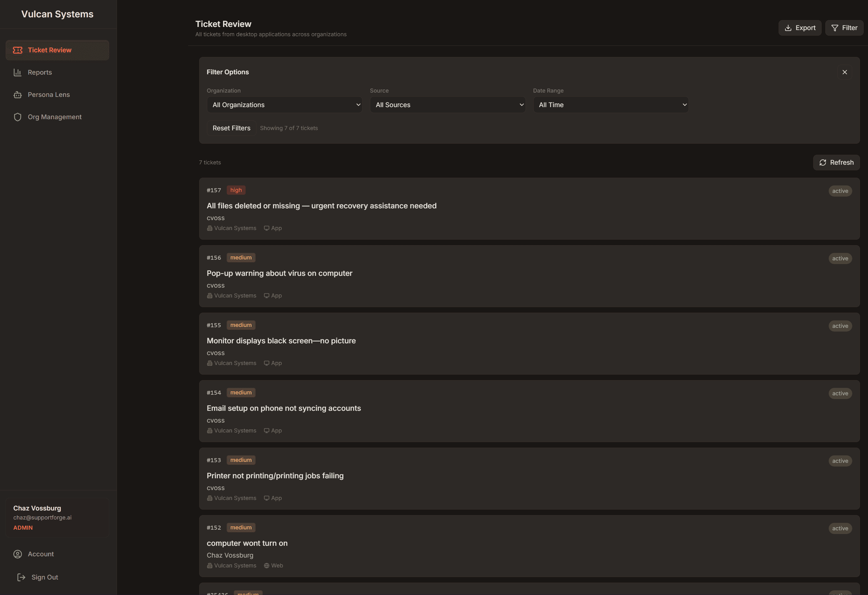Open Reports via the bar chart icon
868x595 pixels.
click(x=18, y=72)
